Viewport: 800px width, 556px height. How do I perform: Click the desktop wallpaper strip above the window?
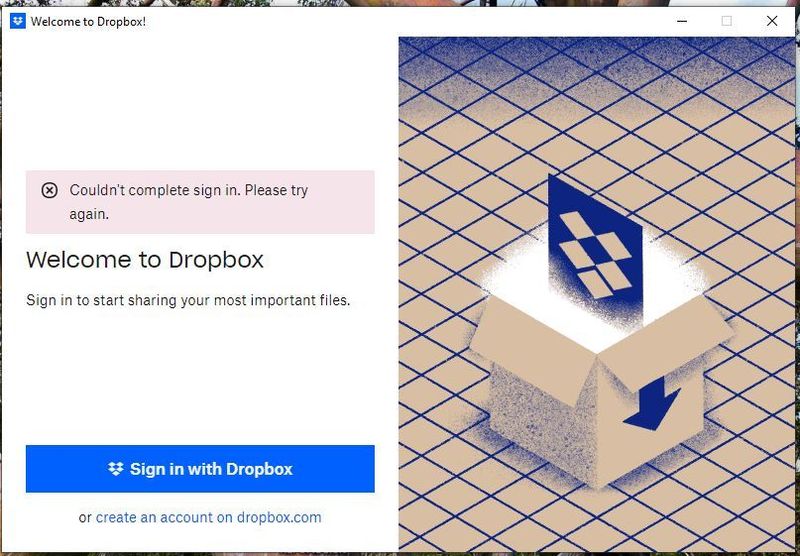(400, 3)
